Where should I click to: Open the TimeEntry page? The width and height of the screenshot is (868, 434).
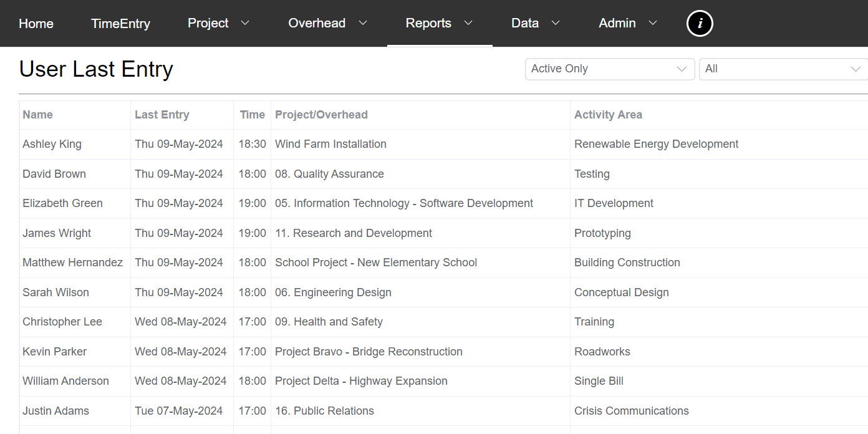[120, 24]
